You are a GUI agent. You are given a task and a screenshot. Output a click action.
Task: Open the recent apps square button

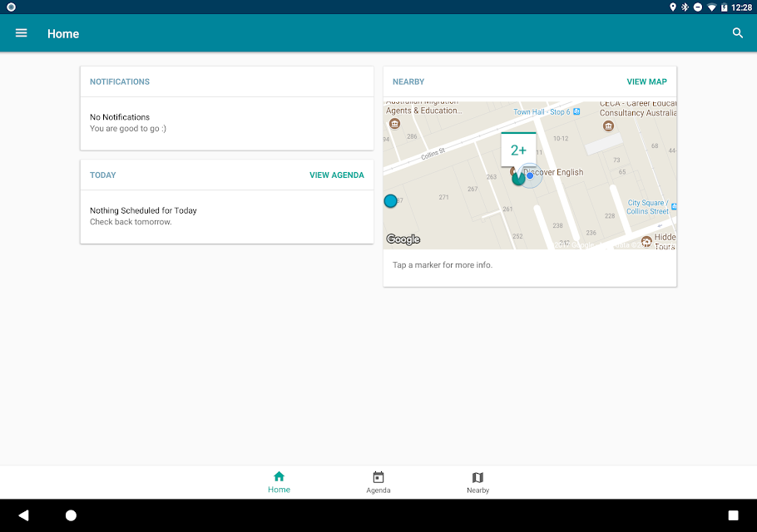coord(733,515)
